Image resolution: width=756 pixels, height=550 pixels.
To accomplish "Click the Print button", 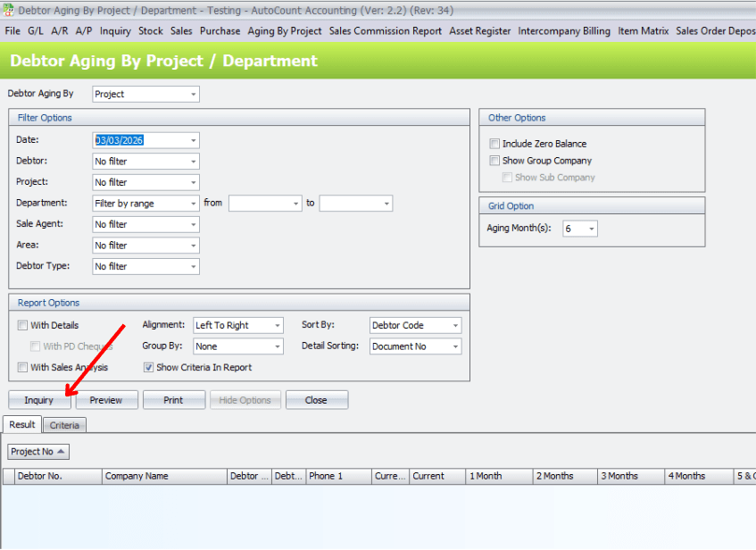I will coord(174,400).
